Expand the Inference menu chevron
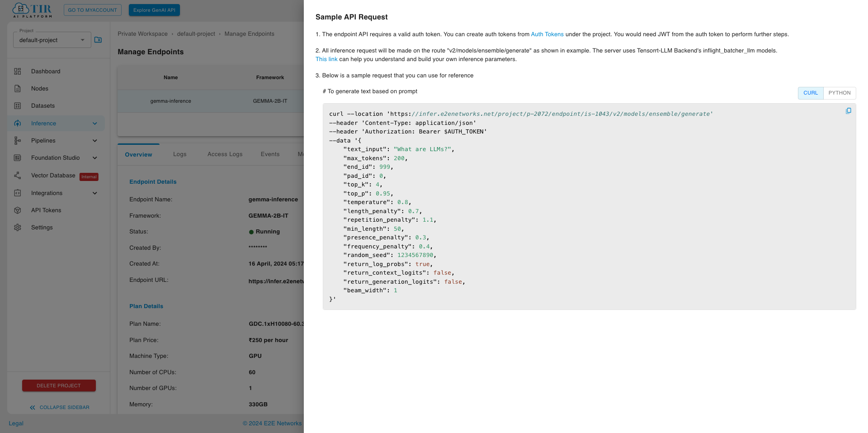The width and height of the screenshot is (868, 433). (x=95, y=124)
